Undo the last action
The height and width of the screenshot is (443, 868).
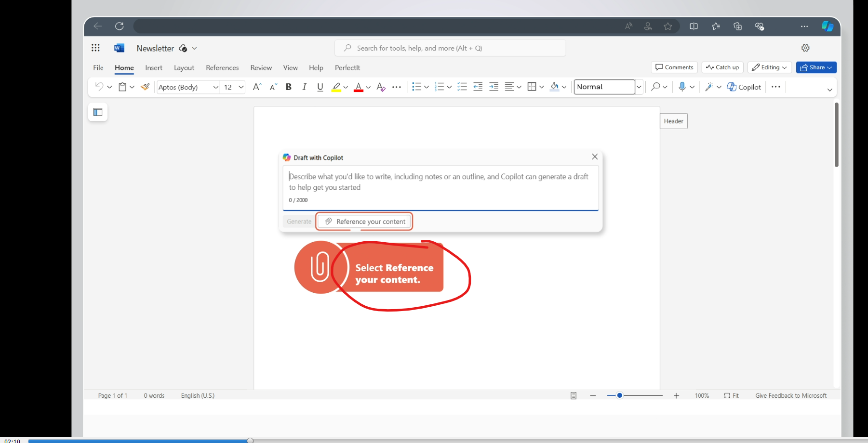99,87
